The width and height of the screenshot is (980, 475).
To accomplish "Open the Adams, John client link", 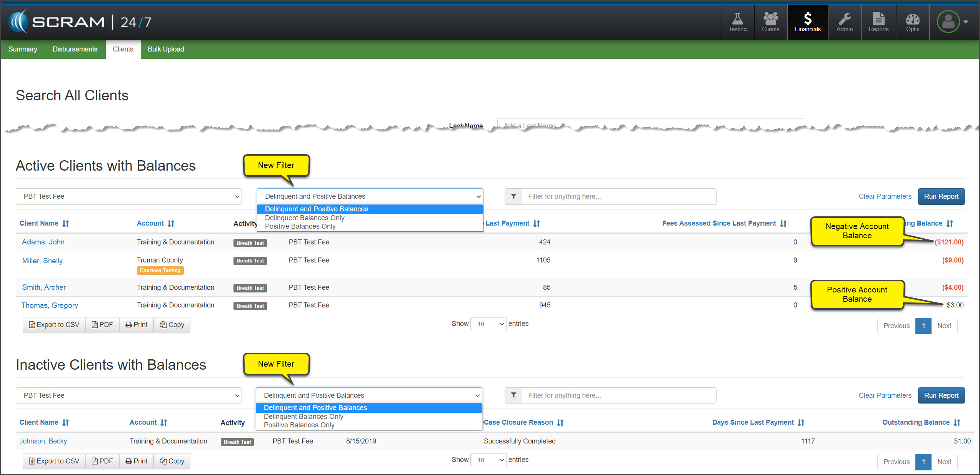I will (43, 242).
